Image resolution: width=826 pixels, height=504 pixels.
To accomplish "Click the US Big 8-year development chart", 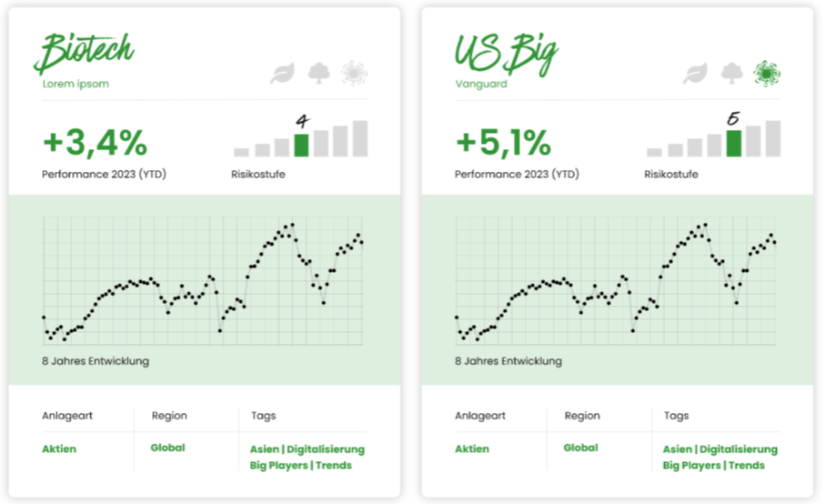I will pyautogui.click(x=616, y=281).
